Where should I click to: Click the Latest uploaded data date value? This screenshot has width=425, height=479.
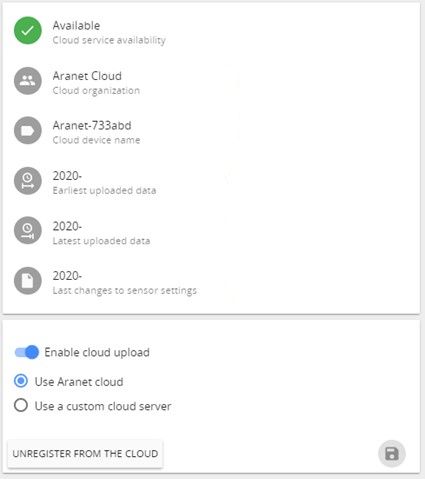67,226
